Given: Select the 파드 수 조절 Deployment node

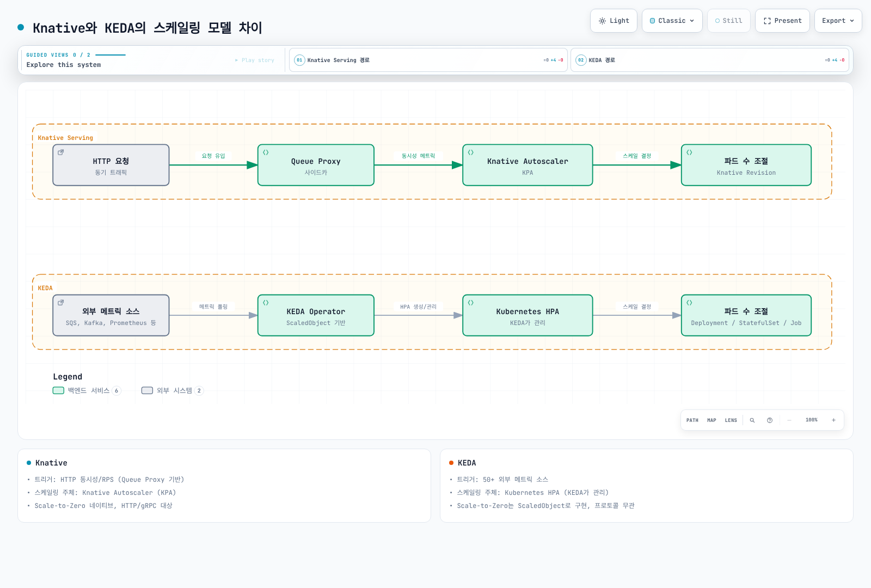Looking at the screenshot, I should point(746,315).
